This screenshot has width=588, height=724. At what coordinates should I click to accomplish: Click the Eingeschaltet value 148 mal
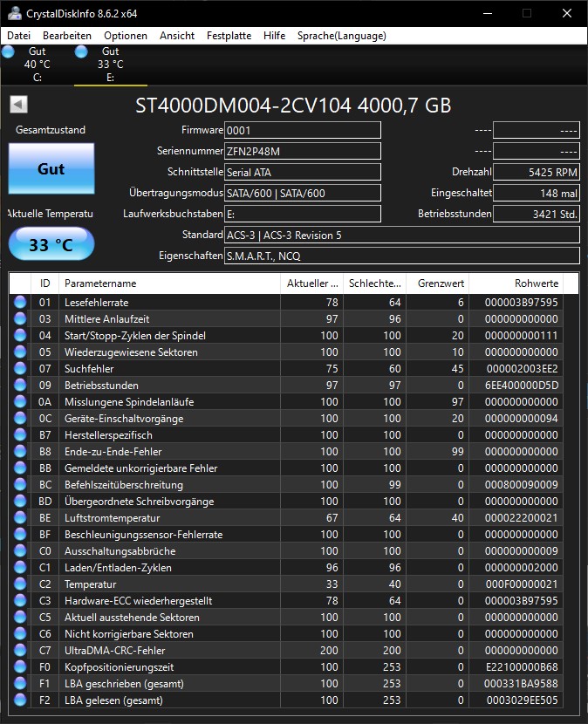tap(537, 193)
